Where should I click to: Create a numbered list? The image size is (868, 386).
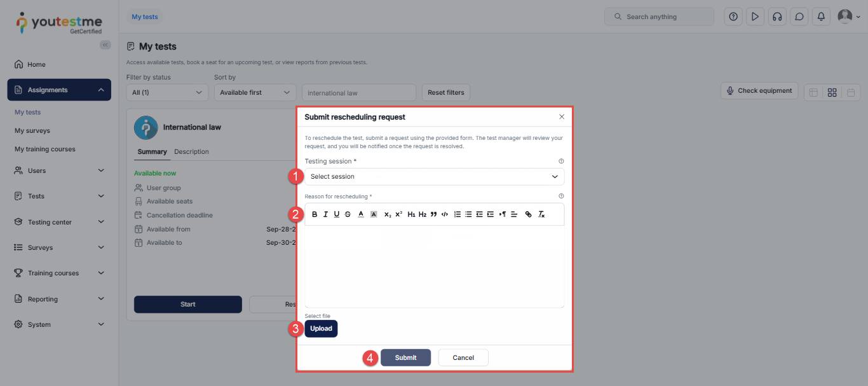[x=458, y=214]
